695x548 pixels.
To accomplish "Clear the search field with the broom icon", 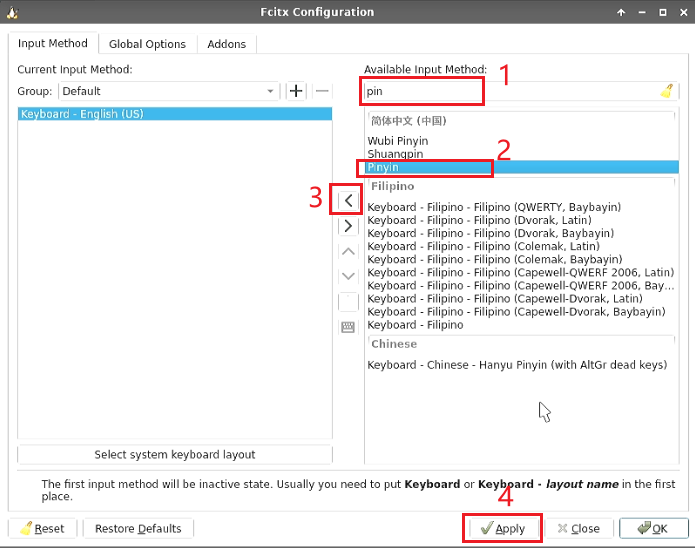I will click(667, 91).
